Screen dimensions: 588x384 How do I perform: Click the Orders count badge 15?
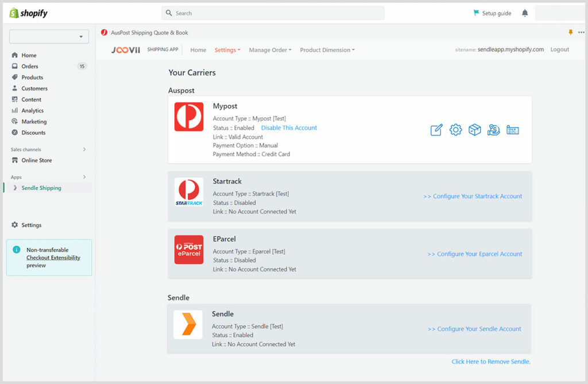82,67
